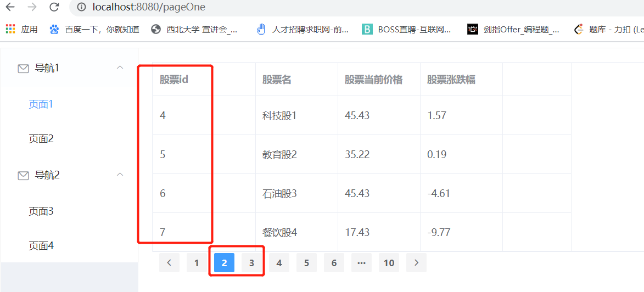Click the change value 1.57
The width and height of the screenshot is (644, 292).
pos(436,116)
